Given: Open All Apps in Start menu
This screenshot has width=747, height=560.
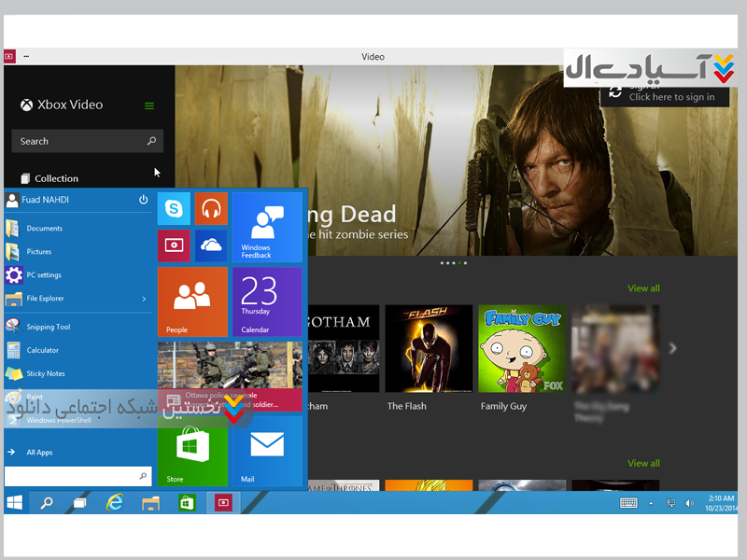Looking at the screenshot, I should [39, 453].
